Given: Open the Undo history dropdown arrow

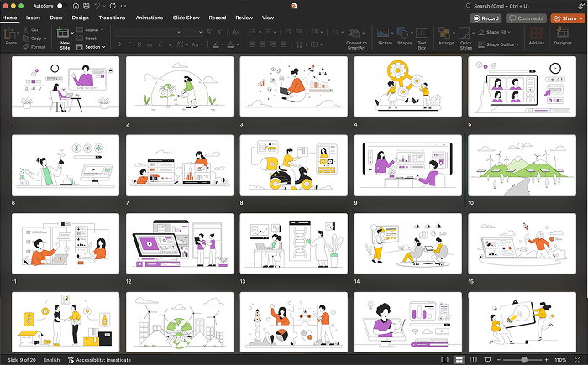Looking at the screenshot, I should pos(104,6).
